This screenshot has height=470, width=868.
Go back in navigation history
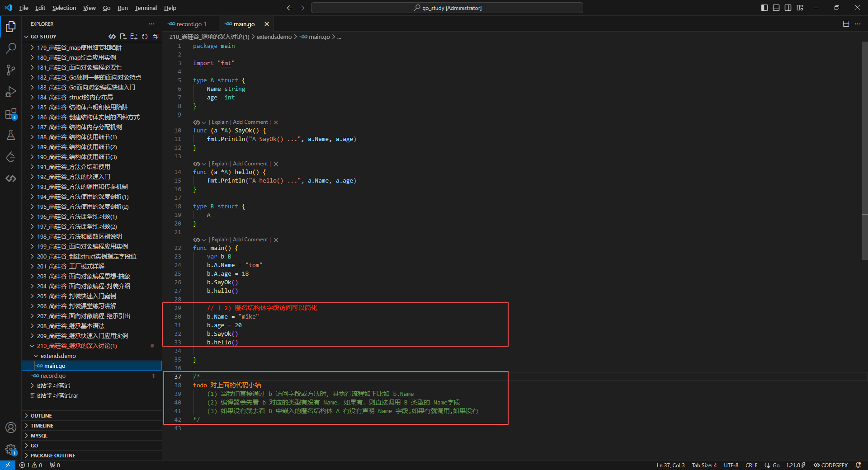coord(290,8)
